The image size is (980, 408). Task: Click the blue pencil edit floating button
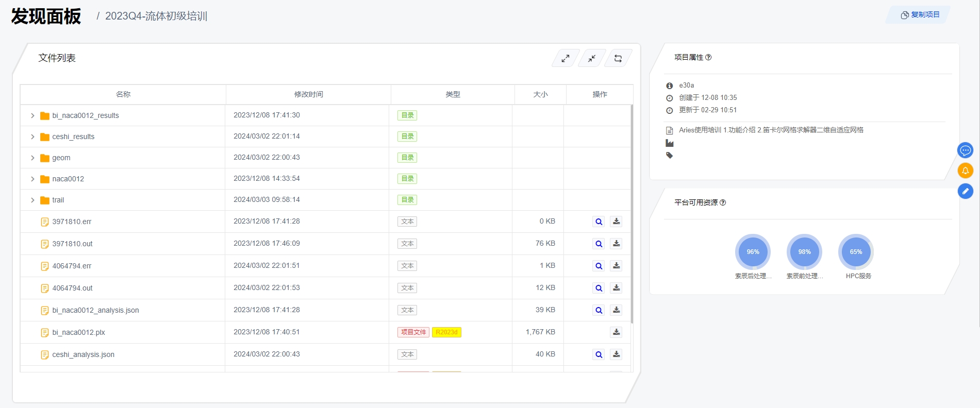click(x=965, y=191)
